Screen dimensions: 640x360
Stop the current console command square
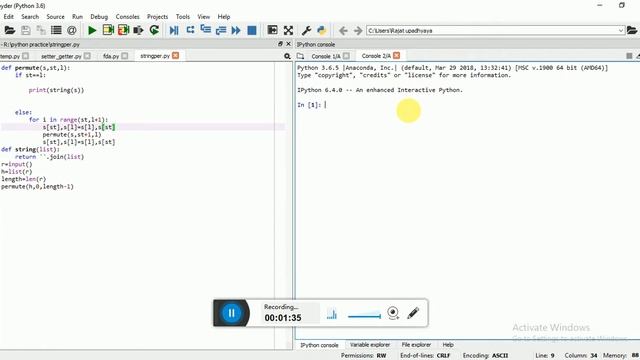(x=629, y=56)
